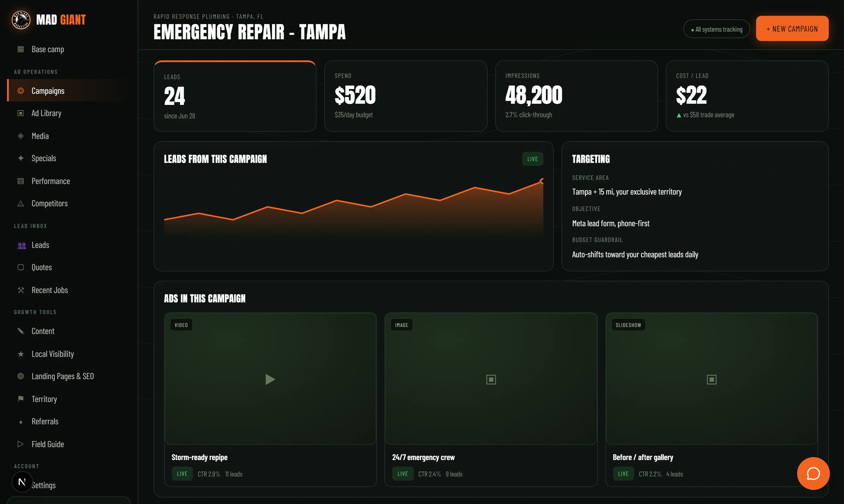844x504 pixels.
Task: Click the + New Campaign button
Action: 792,28
